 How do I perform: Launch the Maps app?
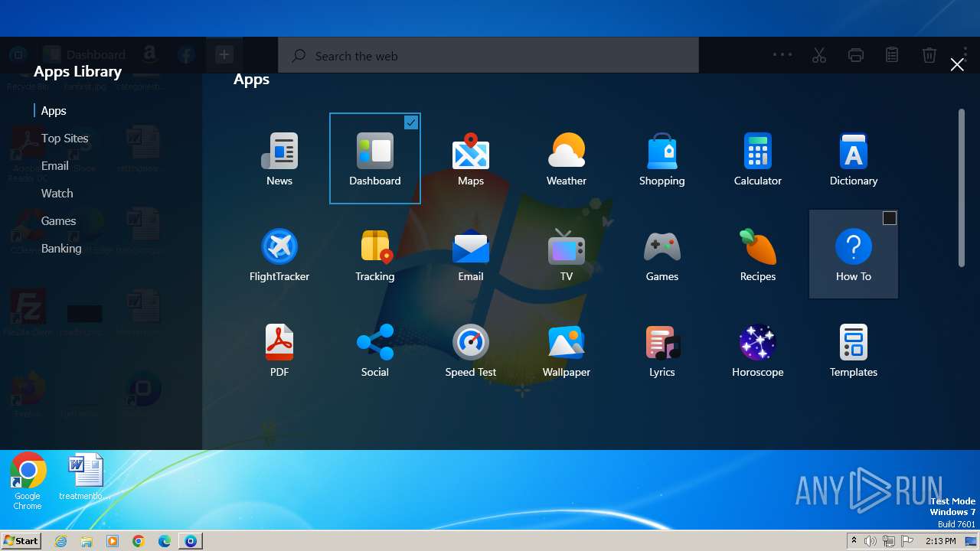coord(471,159)
